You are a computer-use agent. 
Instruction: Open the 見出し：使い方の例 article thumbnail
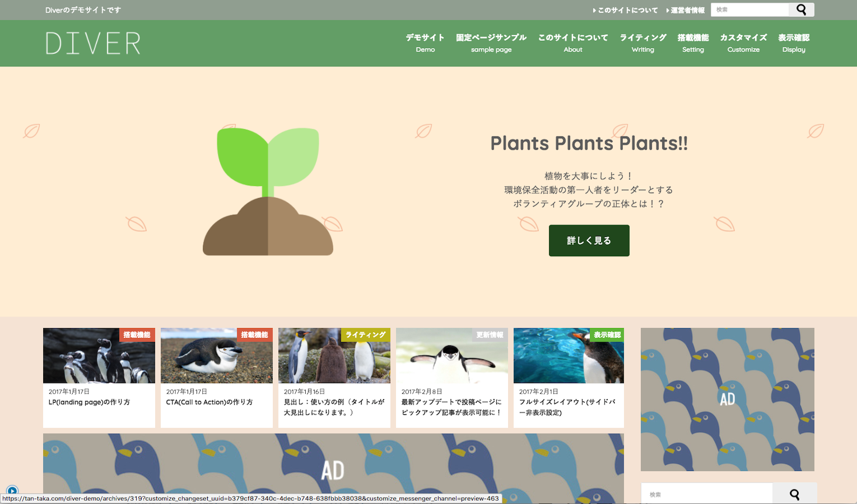(334, 356)
